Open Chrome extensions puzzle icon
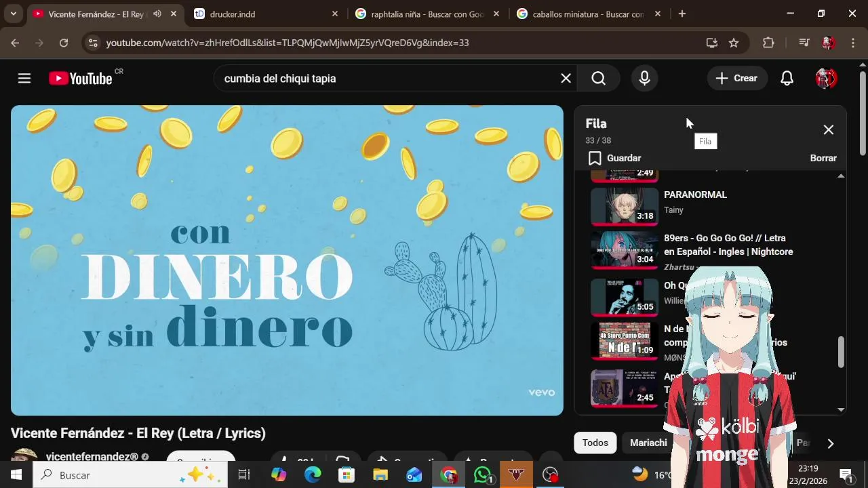868x488 pixels. [x=768, y=43]
